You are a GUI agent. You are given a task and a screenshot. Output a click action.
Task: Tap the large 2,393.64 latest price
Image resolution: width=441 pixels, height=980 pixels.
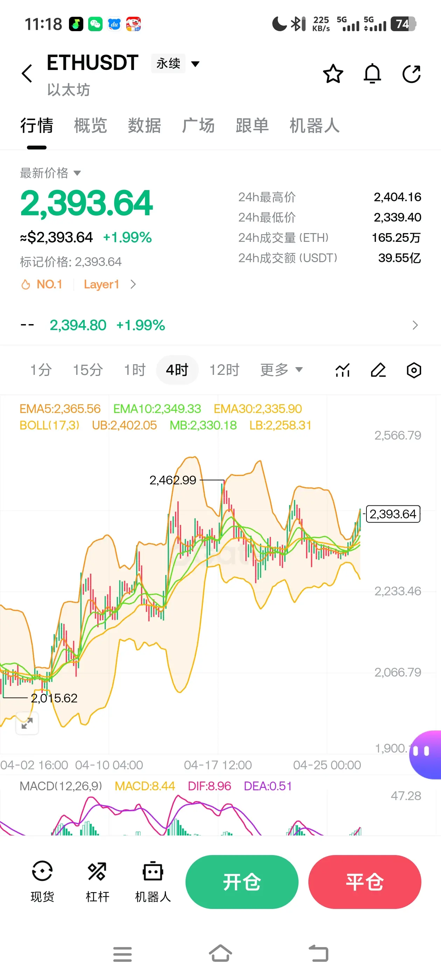click(86, 204)
